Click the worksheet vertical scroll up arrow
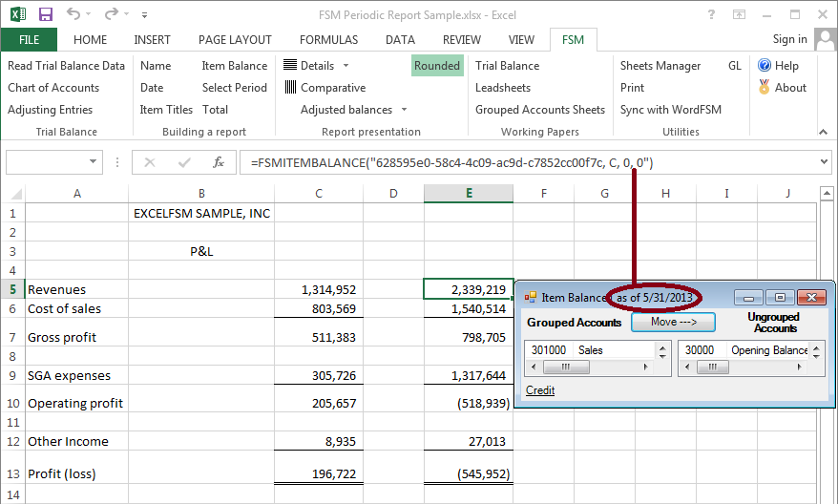Screen dimensions: 838x504 click(827, 193)
